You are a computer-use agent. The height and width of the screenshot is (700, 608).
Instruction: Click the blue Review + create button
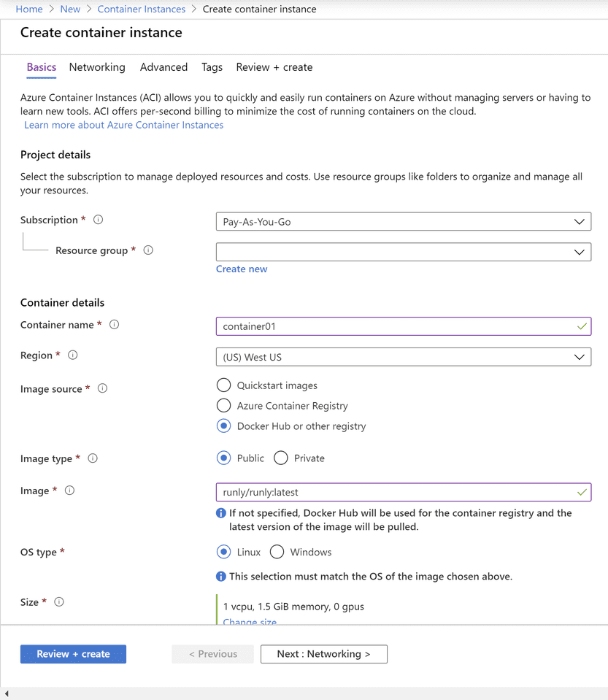[x=73, y=654]
